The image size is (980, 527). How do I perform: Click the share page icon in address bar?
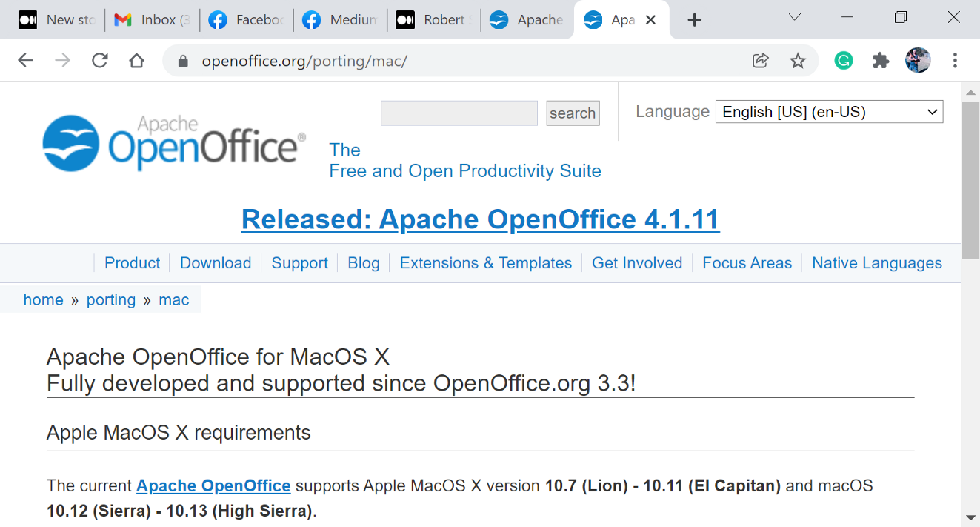click(x=761, y=61)
